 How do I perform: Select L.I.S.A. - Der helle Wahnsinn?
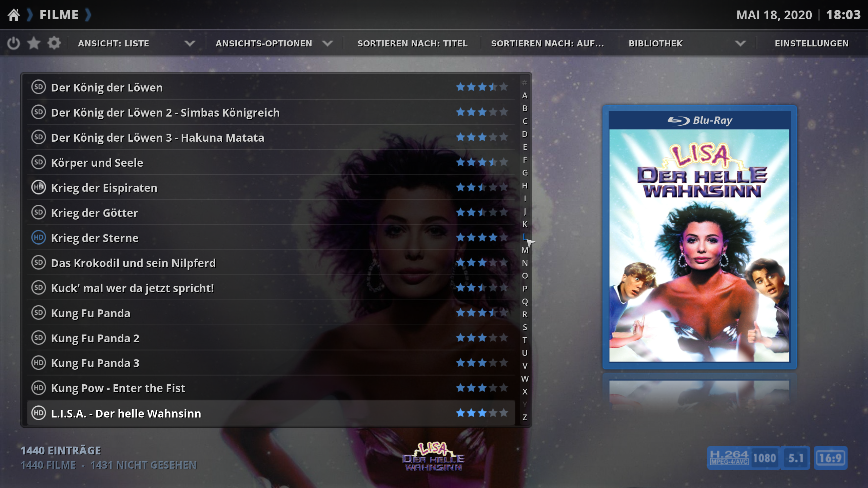(271, 413)
